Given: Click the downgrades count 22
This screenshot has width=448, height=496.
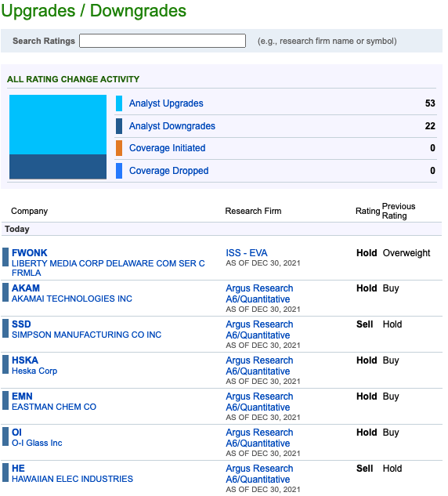Looking at the screenshot, I should pyautogui.click(x=430, y=126).
